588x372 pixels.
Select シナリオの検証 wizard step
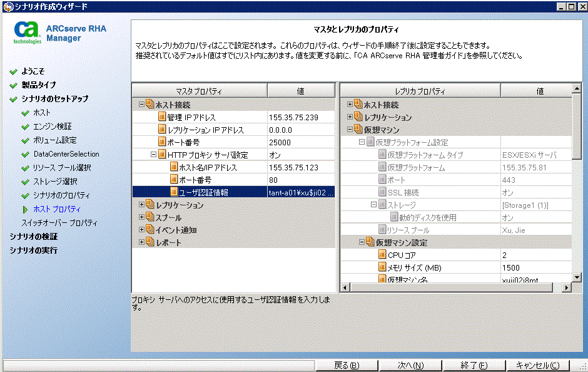[33, 237]
